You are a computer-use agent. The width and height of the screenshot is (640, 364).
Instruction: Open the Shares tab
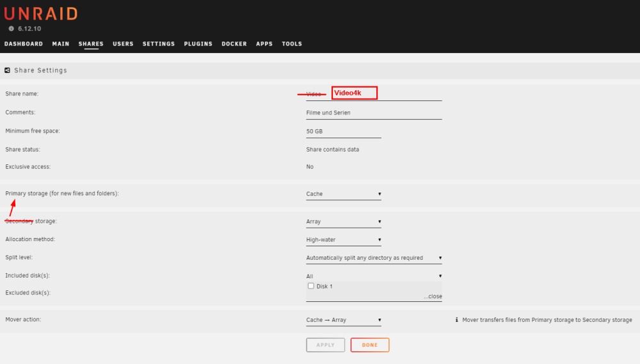click(91, 44)
